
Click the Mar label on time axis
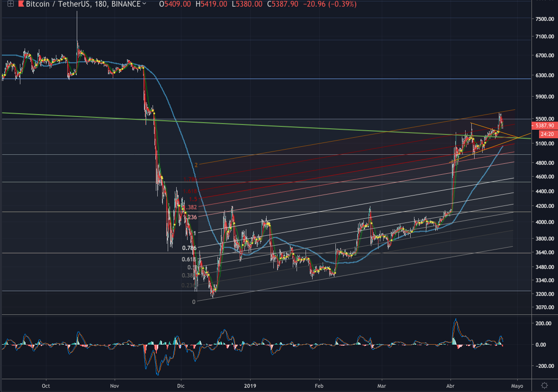pos(381,385)
